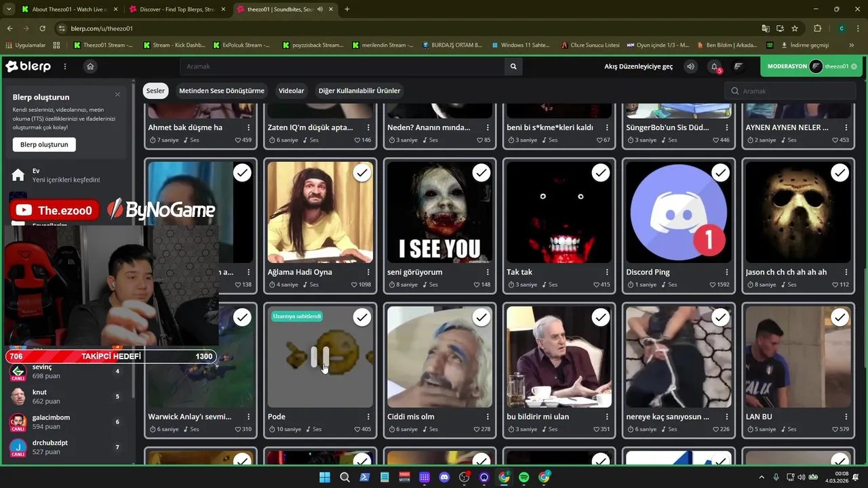Click the Blerp points icon next to bell
The image size is (868, 488).
(738, 66)
